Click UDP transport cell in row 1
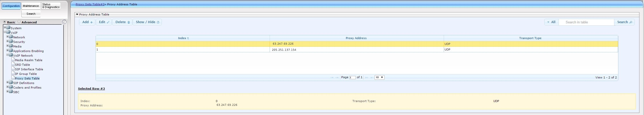This screenshot has height=115, width=644. tap(531, 50)
